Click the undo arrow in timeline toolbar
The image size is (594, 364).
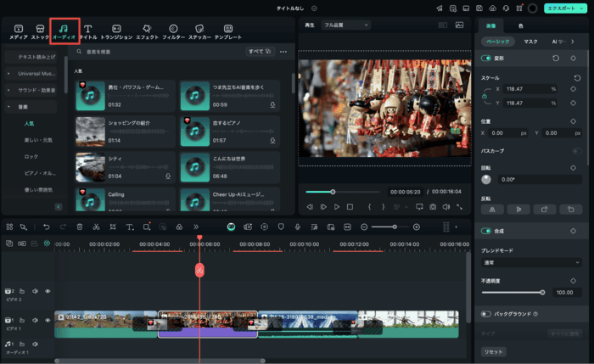click(x=45, y=227)
